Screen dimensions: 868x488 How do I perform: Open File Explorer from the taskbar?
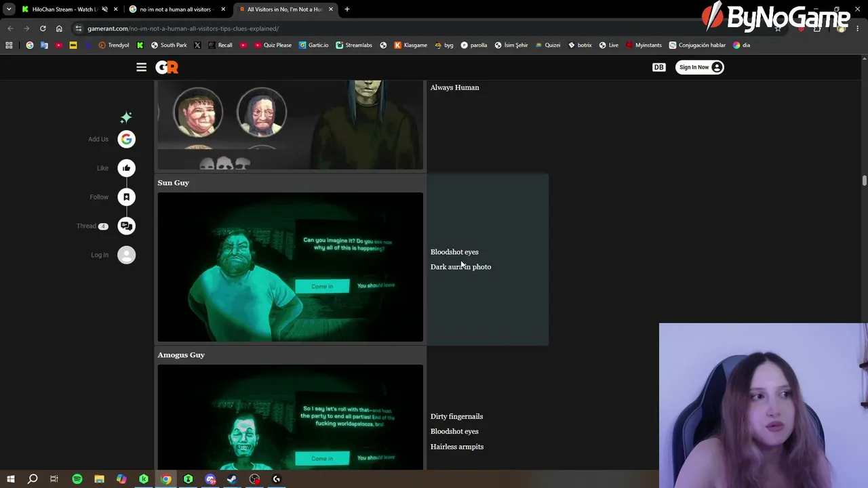(99, 479)
